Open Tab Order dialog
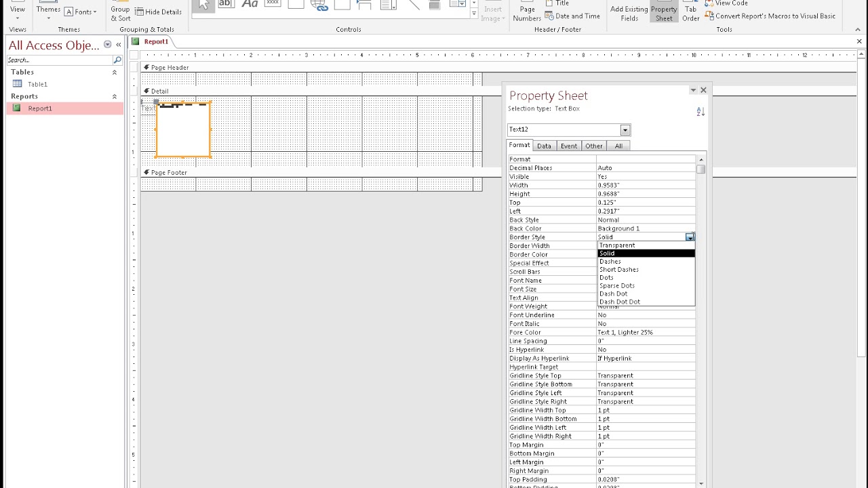The height and width of the screenshot is (488, 868). point(690,11)
